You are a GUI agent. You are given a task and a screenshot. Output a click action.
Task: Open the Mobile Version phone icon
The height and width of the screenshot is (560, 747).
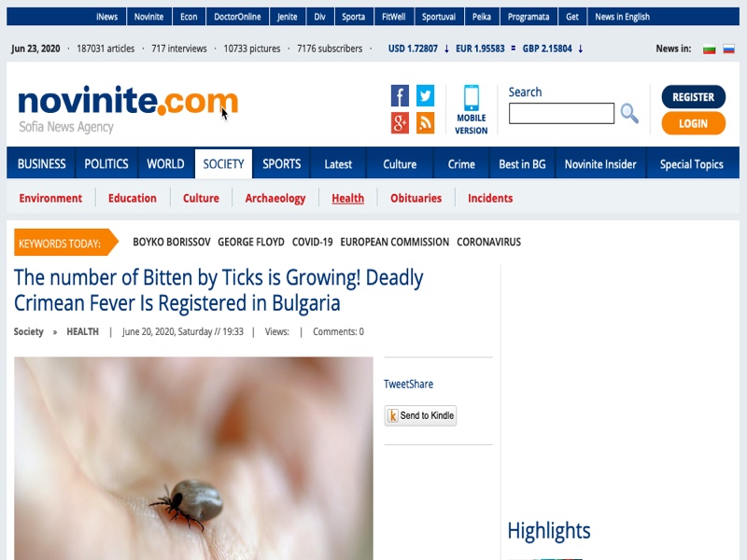472,98
